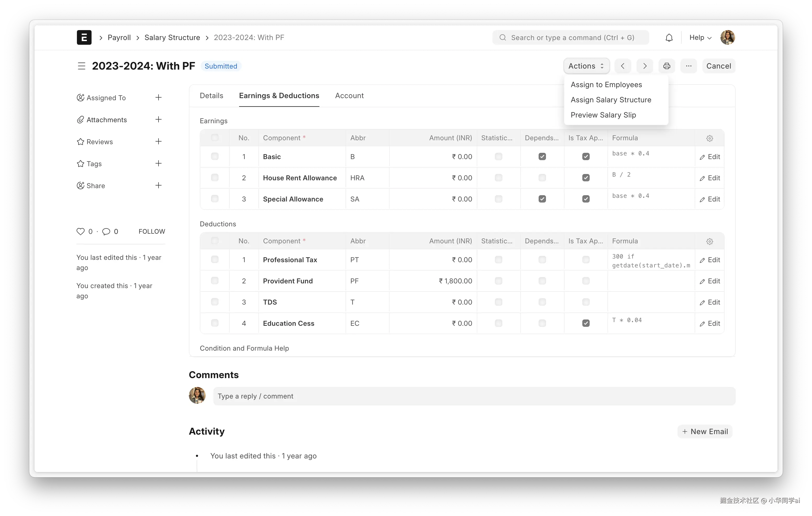Toggle Is Tax Applicable for Education Cess
This screenshot has height=516, width=812.
pos(586,323)
